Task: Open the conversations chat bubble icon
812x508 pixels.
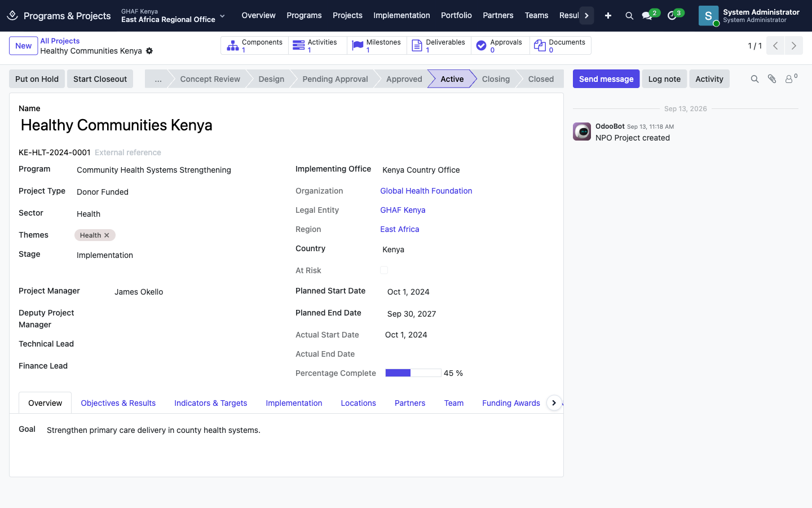Action: 647,16
